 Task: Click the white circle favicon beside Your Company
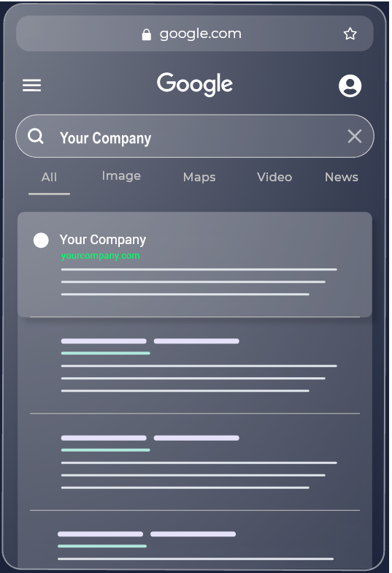pos(41,240)
